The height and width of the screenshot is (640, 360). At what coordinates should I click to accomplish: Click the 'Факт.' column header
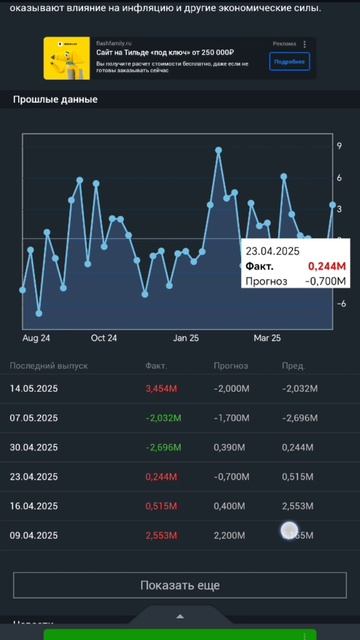(x=156, y=366)
